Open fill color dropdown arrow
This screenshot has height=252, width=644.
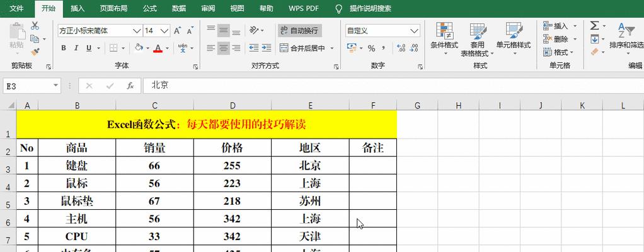[x=147, y=49]
